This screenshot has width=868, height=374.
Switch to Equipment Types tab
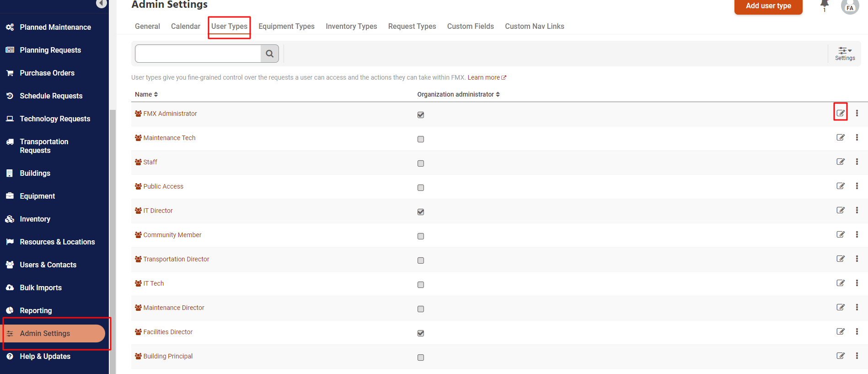[286, 27]
